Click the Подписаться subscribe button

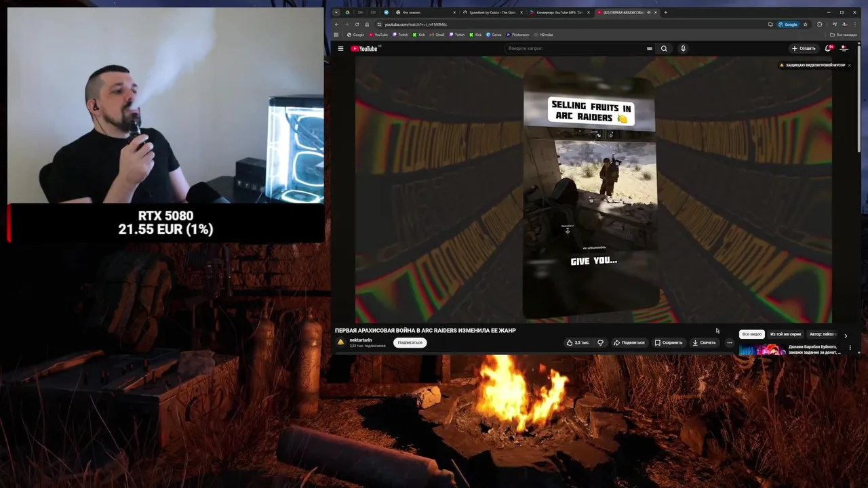410,342
